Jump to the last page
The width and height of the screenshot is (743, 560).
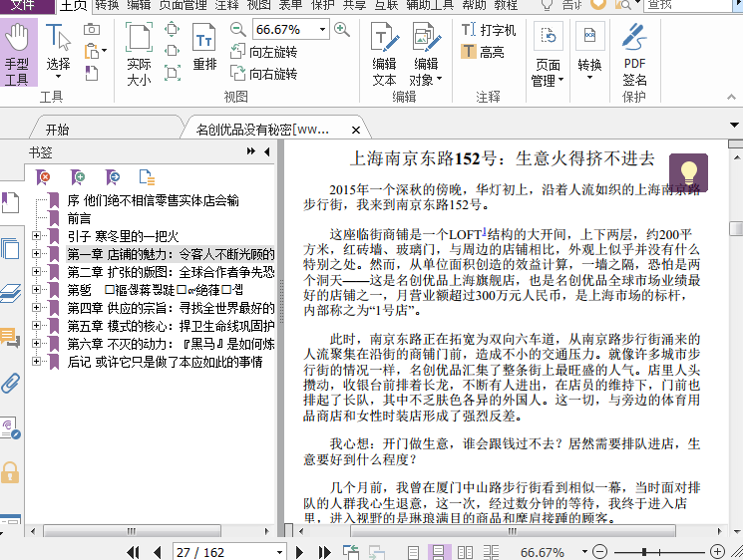click(324, 552)
